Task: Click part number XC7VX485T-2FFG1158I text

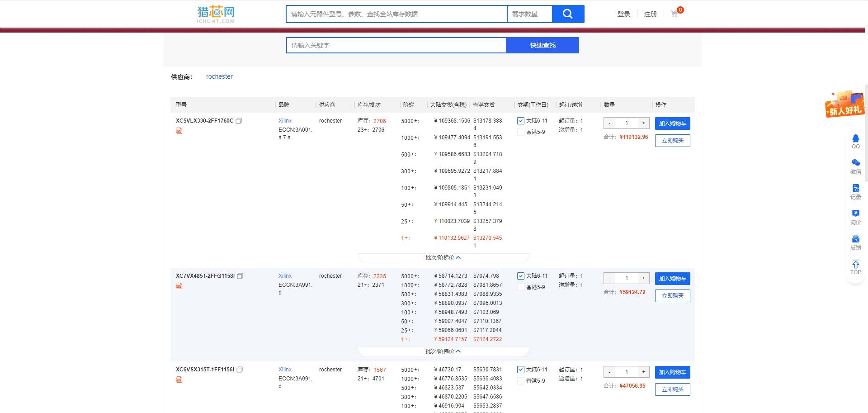Action: 205,276
